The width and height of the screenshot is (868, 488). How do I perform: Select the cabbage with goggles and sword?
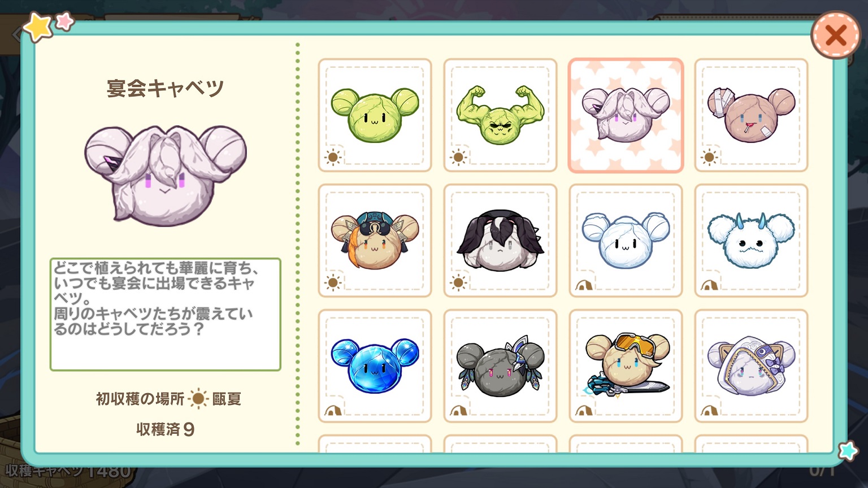pyautogui.click(x=626, y=366)
